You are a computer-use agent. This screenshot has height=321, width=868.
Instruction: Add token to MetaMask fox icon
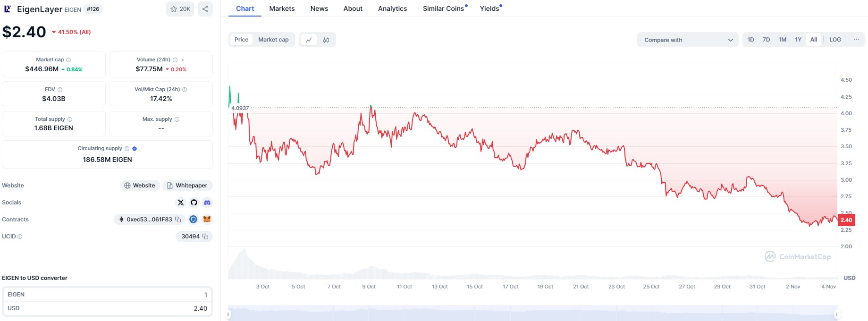coord(207,219)
